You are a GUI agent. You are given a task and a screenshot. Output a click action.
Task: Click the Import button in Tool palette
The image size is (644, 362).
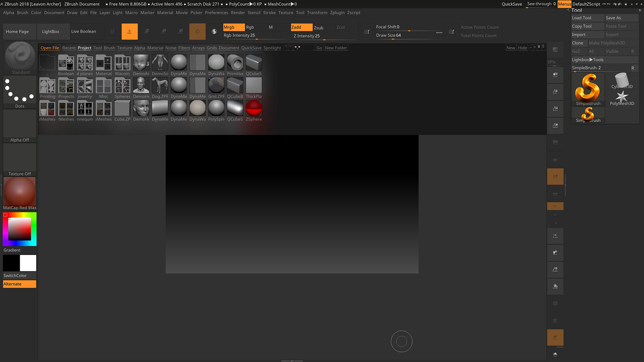point(588,35)
